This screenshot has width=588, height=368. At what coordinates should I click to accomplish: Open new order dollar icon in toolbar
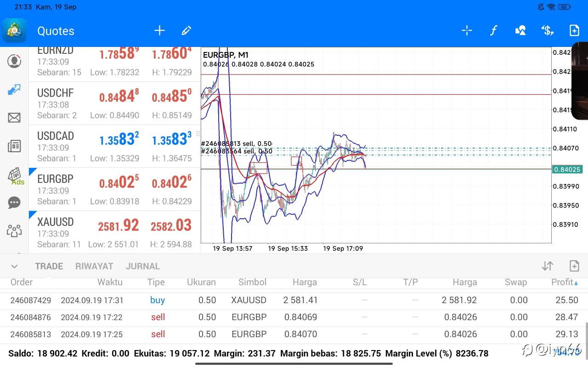(547, 31)
